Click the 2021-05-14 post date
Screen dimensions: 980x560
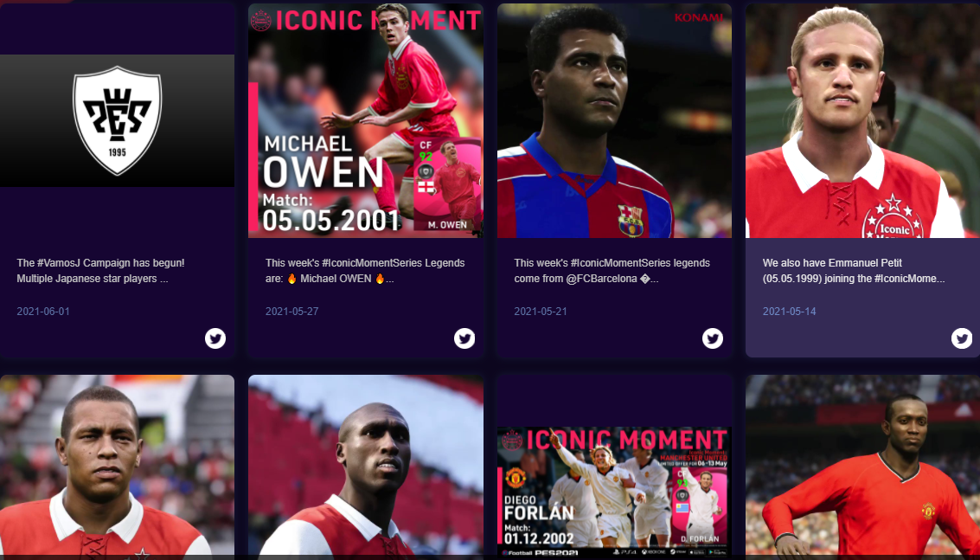click(789, 311)
